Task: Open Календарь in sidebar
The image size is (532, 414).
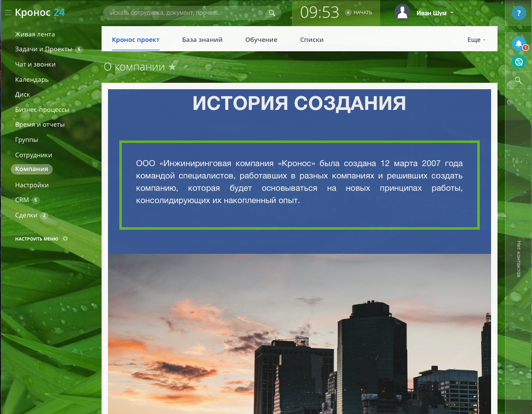Action: (x=32, y=80)
